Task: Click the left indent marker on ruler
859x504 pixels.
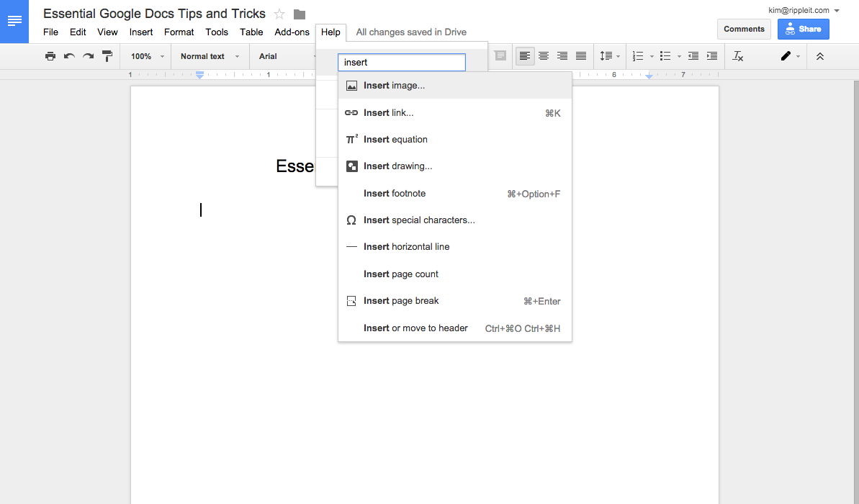Action: [x=200, y=75]
